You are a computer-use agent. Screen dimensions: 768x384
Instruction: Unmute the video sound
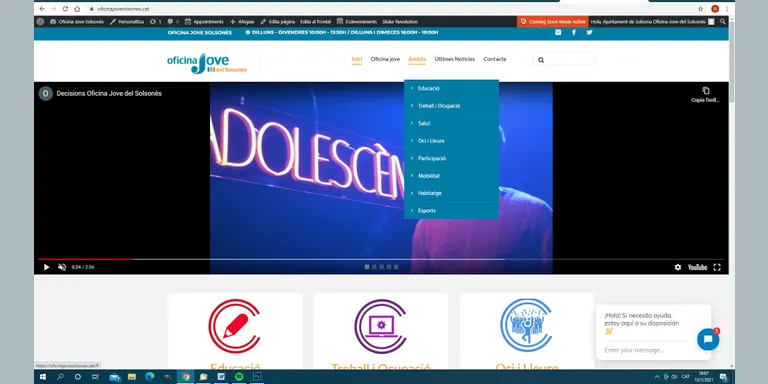(x=62, y=267)
